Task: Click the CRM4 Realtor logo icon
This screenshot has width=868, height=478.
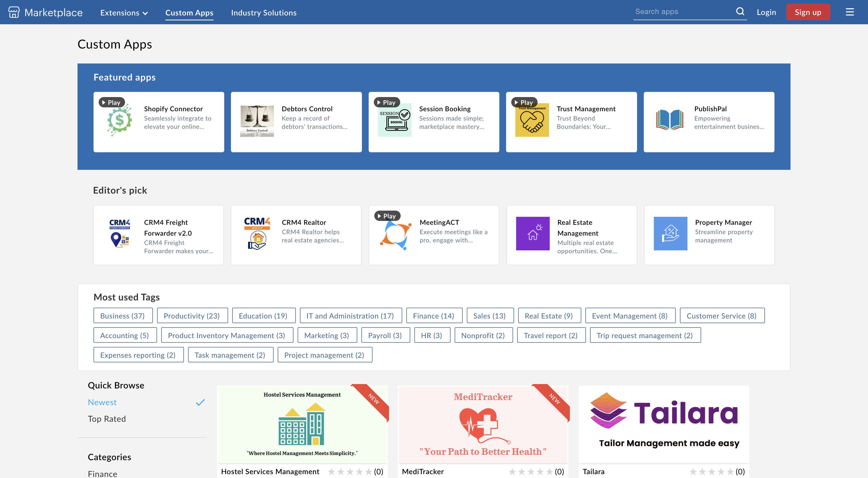Action: point(257,233)
